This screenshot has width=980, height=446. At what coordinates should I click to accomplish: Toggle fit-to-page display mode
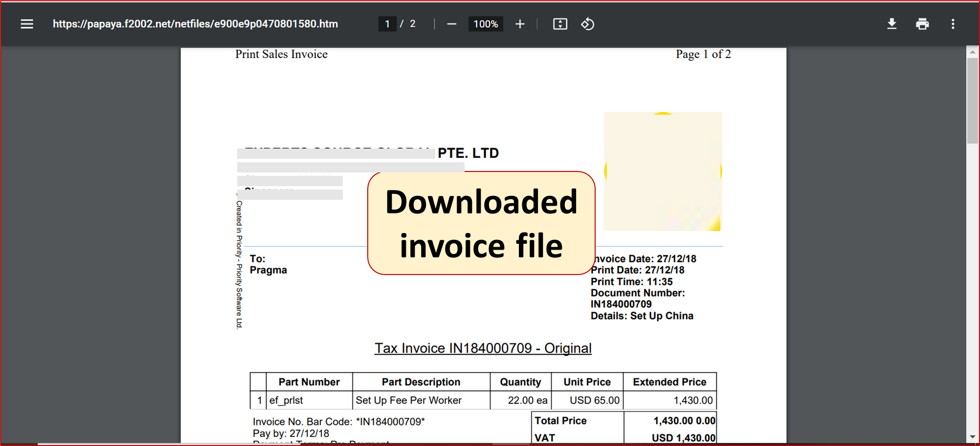(x=560, y=24)
